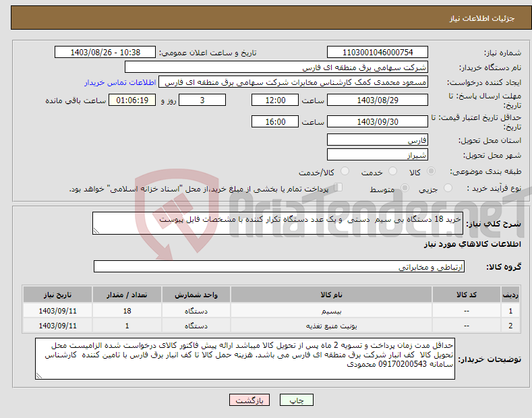The image size is (532, 418).
Task: Click the کد کالا column header
Action: pyautogui.click(x=467, y=295)
